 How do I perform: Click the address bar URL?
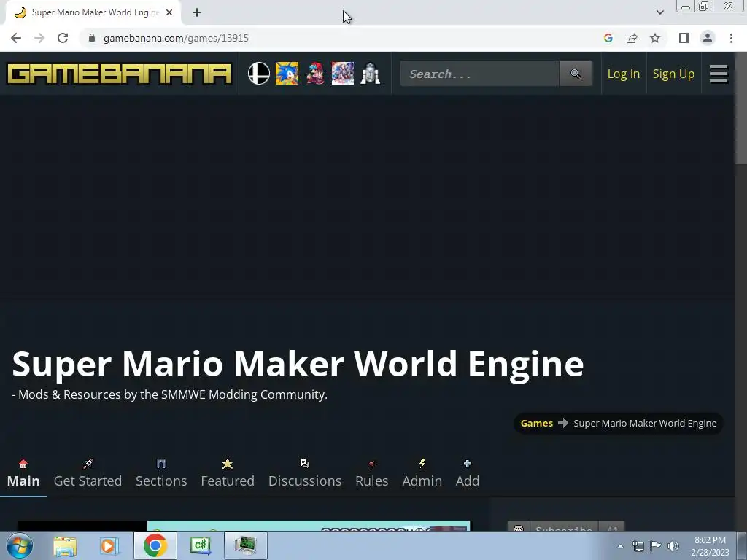pyautogui.click(x=176, y=38)
